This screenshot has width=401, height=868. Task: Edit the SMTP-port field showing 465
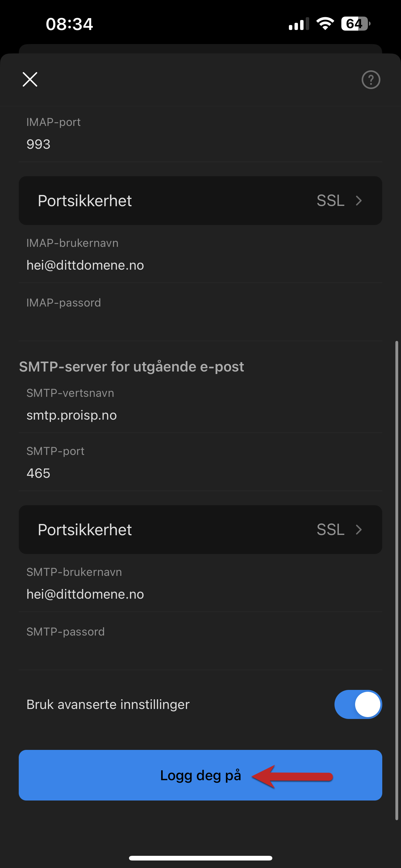[200, 463]
